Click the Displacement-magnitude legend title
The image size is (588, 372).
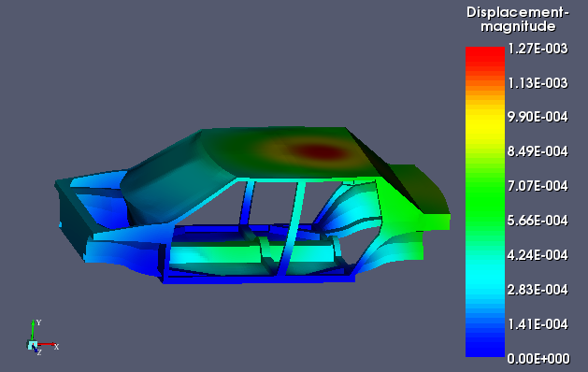(x=518, y=19)
